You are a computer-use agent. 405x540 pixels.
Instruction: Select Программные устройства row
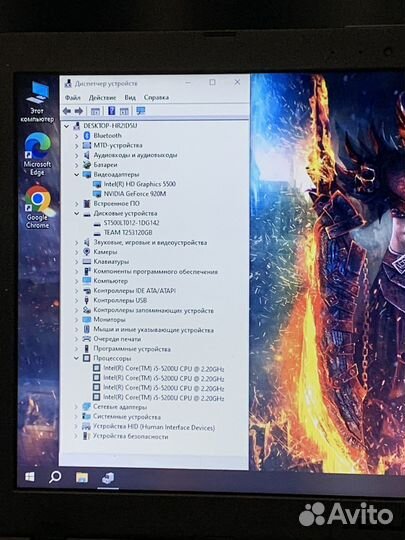tap(132, 349)
